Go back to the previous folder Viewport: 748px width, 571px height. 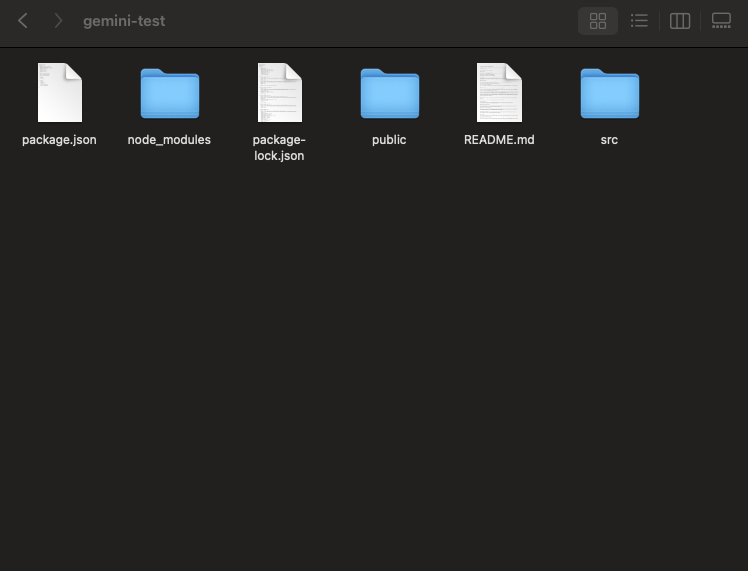[22, 21]
